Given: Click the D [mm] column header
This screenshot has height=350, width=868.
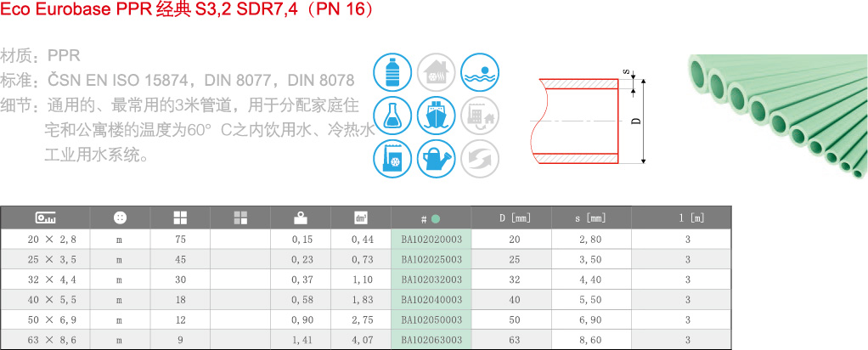Looking at the screenshot, I should (515, 218).
